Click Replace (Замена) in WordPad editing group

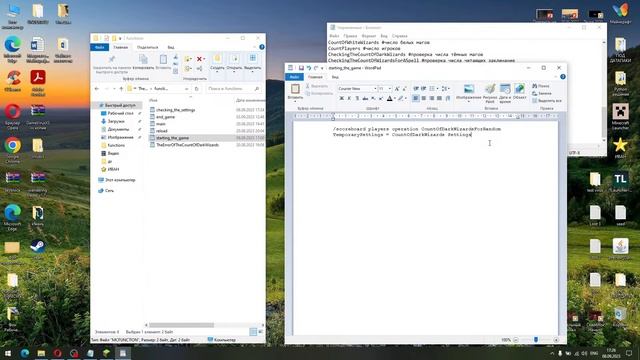click(x=542, y=93)
